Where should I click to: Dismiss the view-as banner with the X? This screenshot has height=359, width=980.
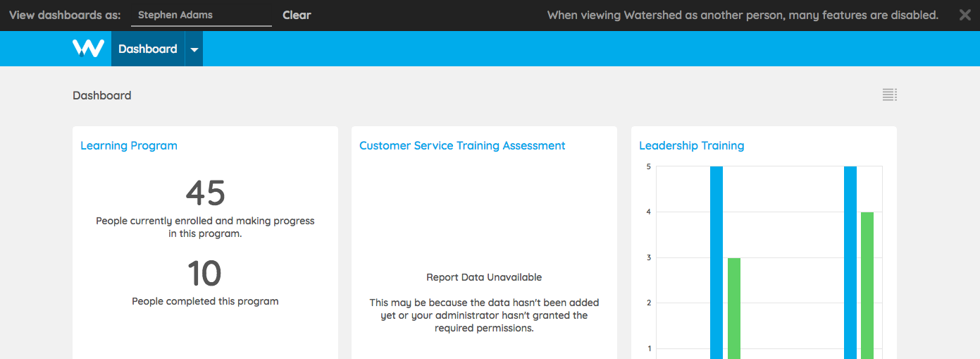[x=965, y=15]
